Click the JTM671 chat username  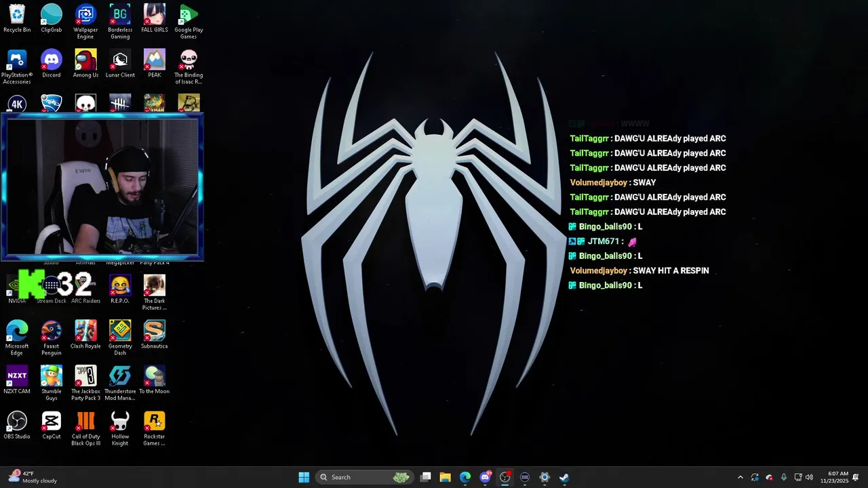click(x=604, y=241)
